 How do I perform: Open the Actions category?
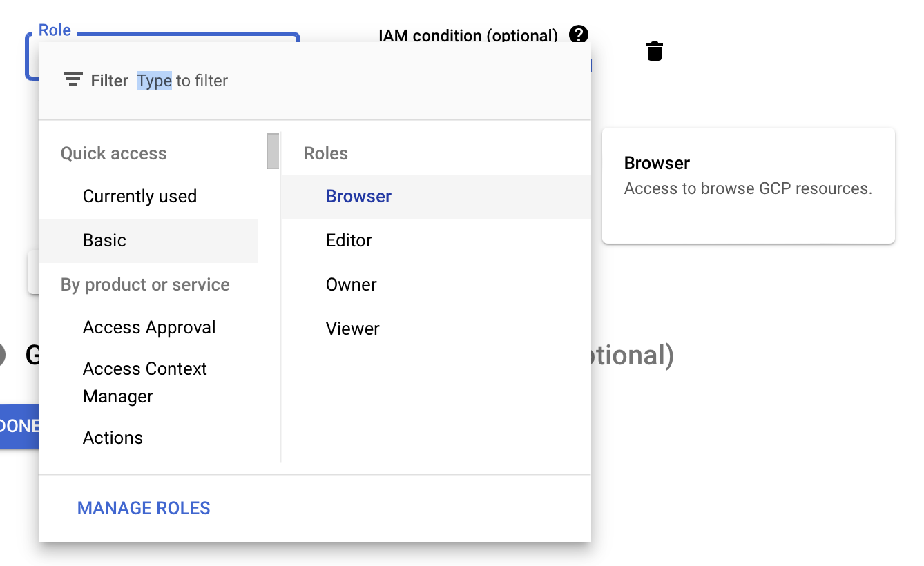[x=148, y=438]
